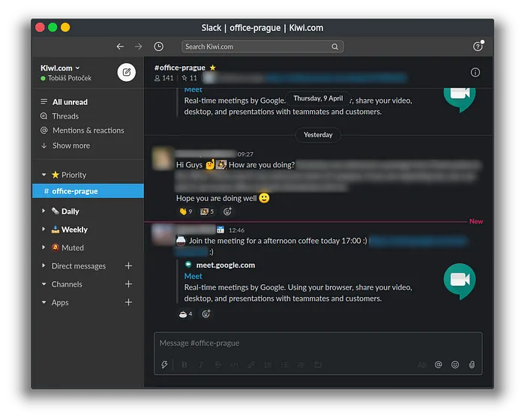Open the help question mark icon

478,46
